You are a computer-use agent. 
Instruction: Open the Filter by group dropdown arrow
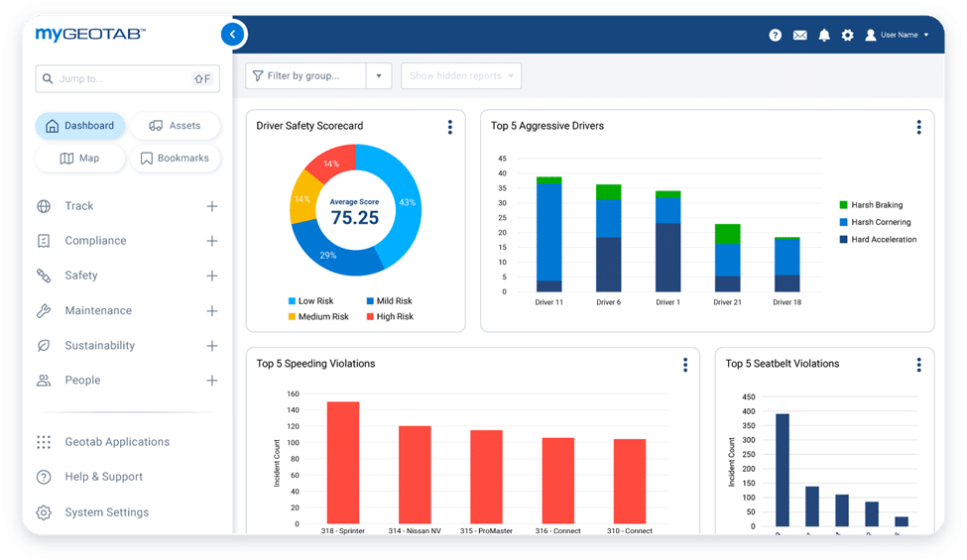click(x=379, y=76)
